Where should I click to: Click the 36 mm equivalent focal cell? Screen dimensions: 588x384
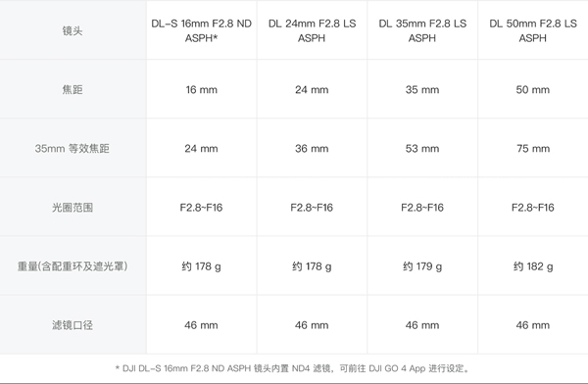312,149
